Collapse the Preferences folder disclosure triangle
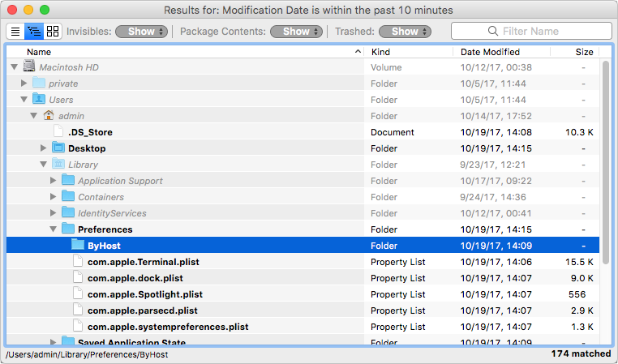 [x=54, y=229]
